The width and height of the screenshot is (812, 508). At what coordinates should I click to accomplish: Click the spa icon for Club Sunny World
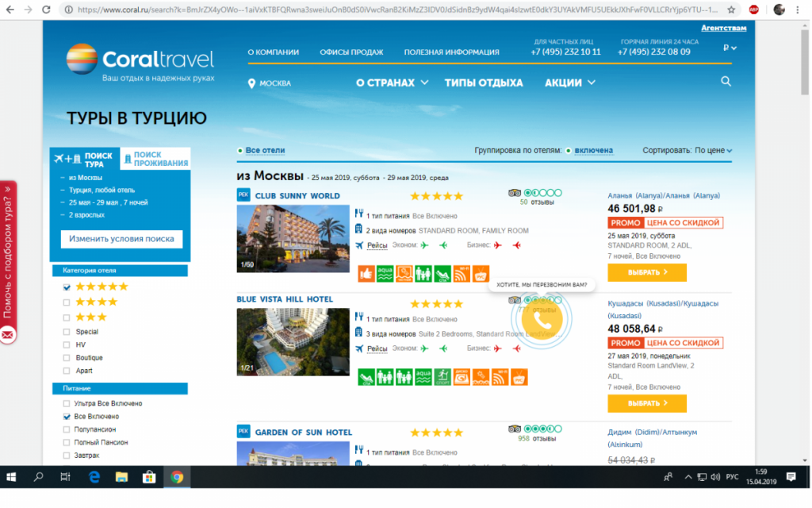pyautogui.click(x=442, y=273)
